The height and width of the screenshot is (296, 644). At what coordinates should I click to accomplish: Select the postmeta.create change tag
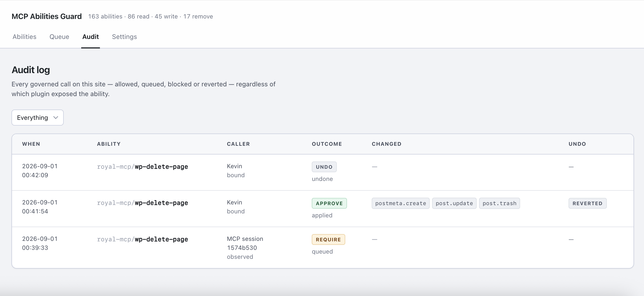coord(400,203)
